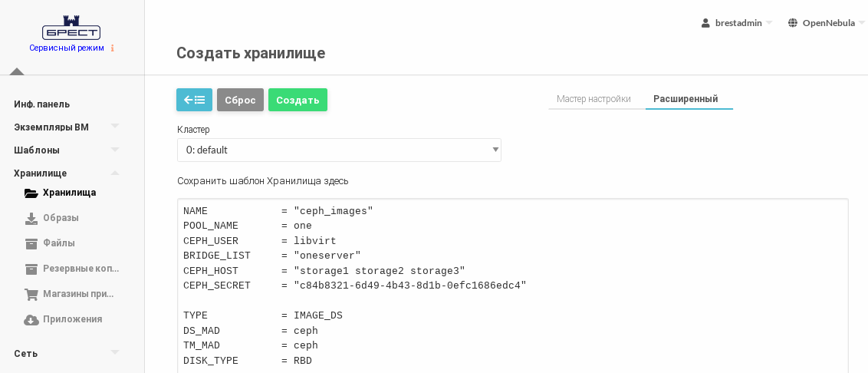Click the Файлы archive icon
This screenshot has width=868, height=373.
[31, 243]
